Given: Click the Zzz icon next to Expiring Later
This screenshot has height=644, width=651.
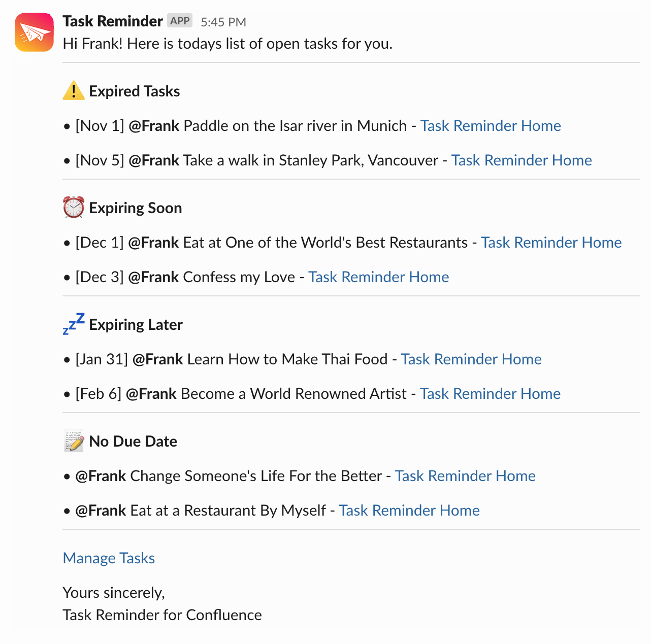Looking at the screenshot, I should [x=73, y=324].
